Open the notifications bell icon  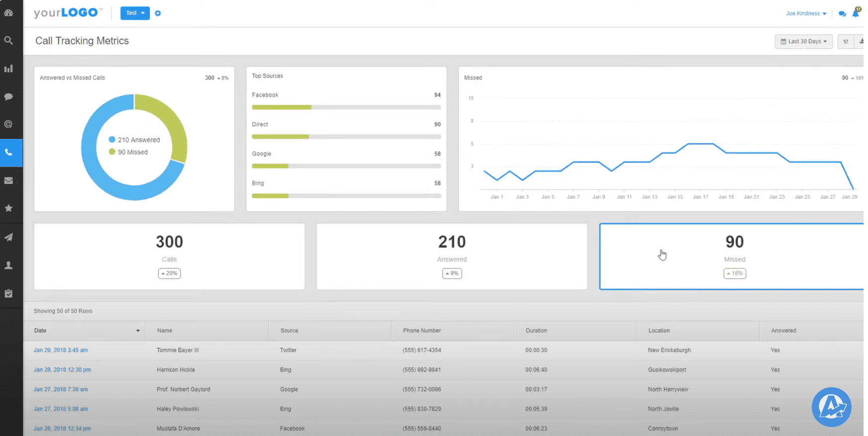tap(856, 13)
